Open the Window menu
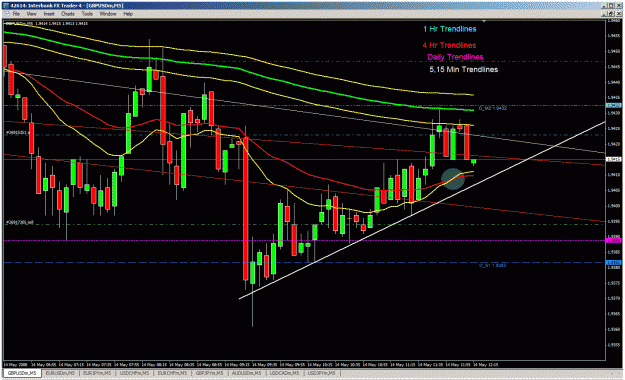This screenshot has height=380, width=625. click(x=108, y=14)
